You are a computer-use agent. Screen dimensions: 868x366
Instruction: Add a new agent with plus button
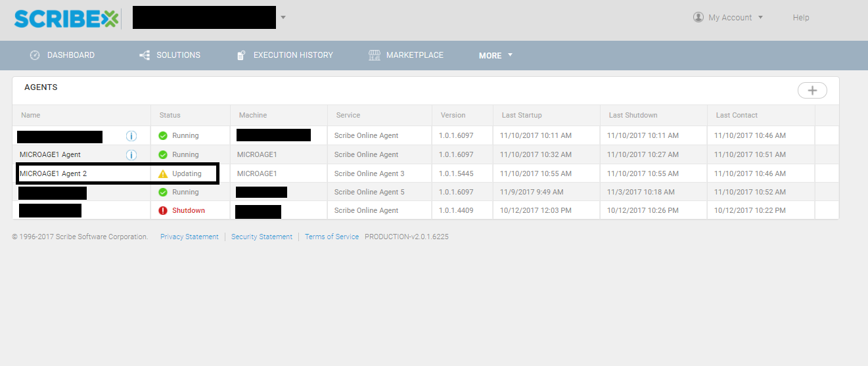pyautogui.click(x=812, y=91)
